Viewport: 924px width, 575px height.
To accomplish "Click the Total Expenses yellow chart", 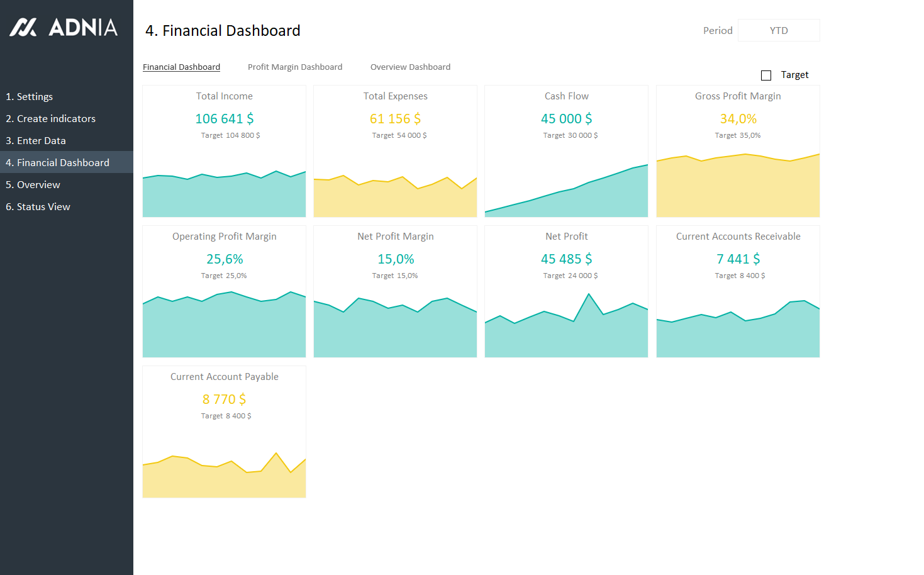I will tap(395, 200).
